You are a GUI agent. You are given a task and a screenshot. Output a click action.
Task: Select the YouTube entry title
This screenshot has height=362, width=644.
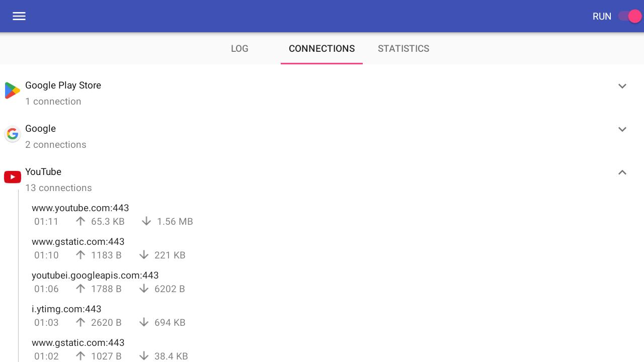43,172
